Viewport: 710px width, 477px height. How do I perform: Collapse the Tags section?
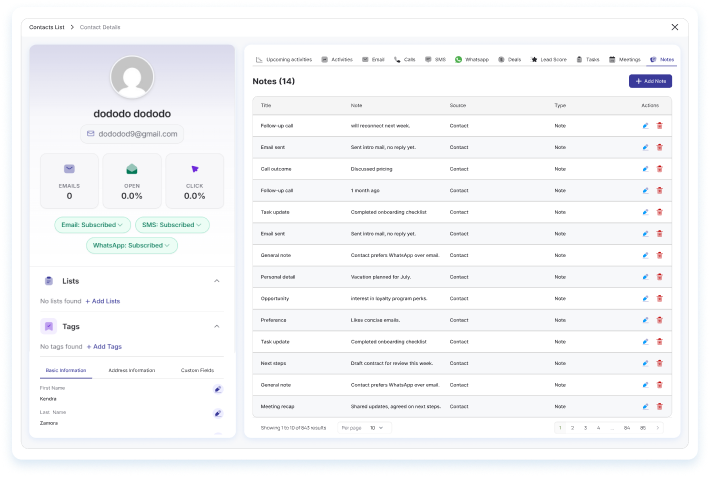(217, 326)
